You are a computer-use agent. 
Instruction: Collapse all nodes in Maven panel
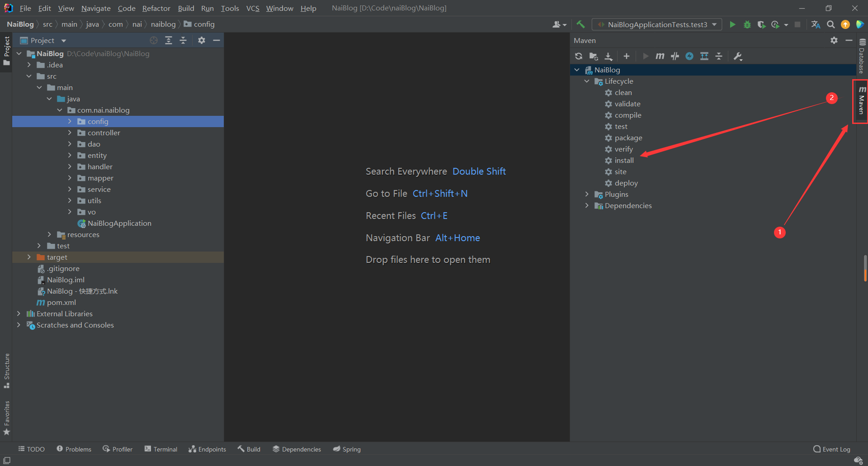coord(719,56)
